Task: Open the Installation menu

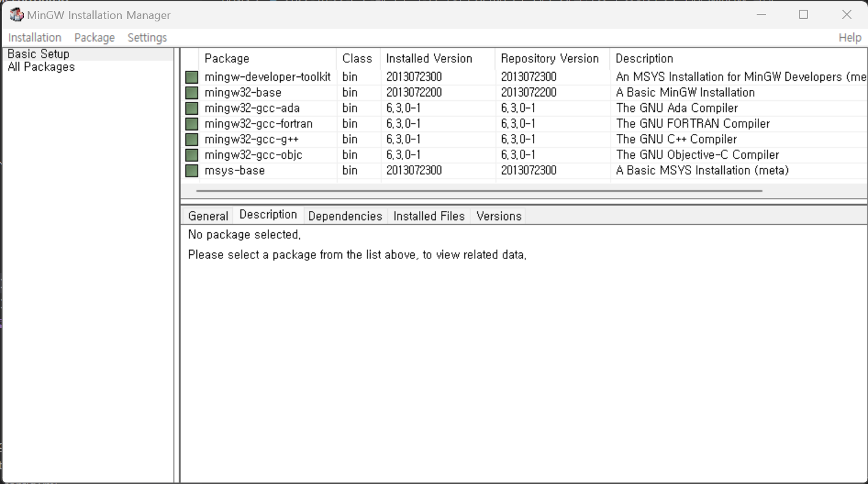Action: point(35,37)
